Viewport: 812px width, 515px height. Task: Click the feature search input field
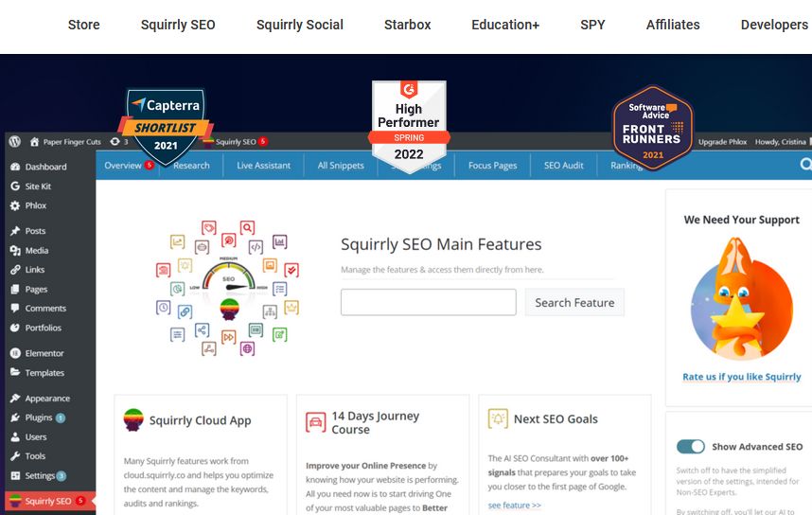point(429,302)
